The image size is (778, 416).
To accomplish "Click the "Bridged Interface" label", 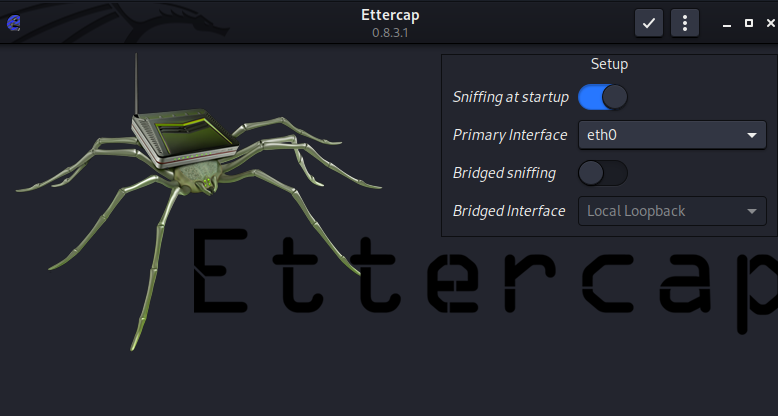I will (509, 211).
